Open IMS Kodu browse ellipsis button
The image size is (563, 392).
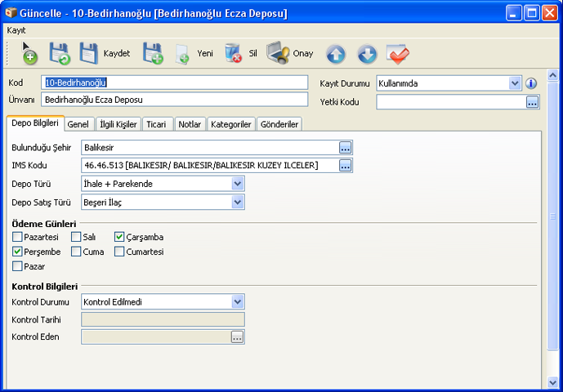345,166
